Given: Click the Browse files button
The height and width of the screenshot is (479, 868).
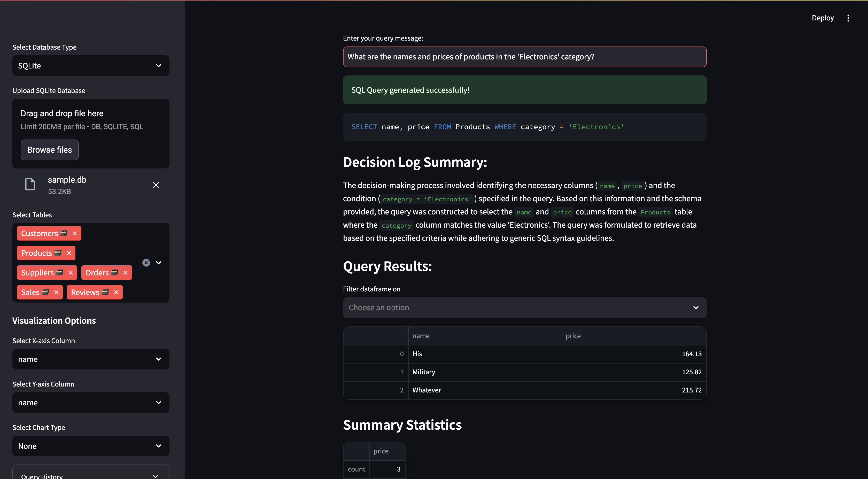Looking at the screenshot, I should [x=50, y=150].
